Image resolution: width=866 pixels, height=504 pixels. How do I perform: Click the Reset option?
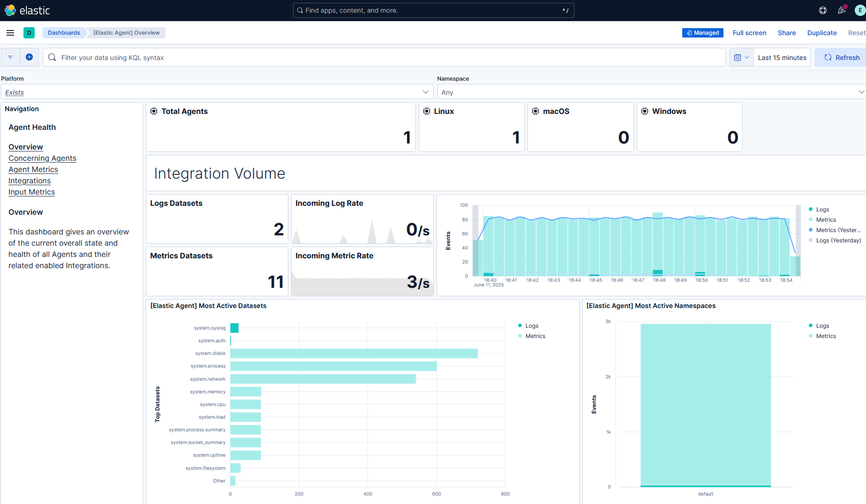click(857, 33)
